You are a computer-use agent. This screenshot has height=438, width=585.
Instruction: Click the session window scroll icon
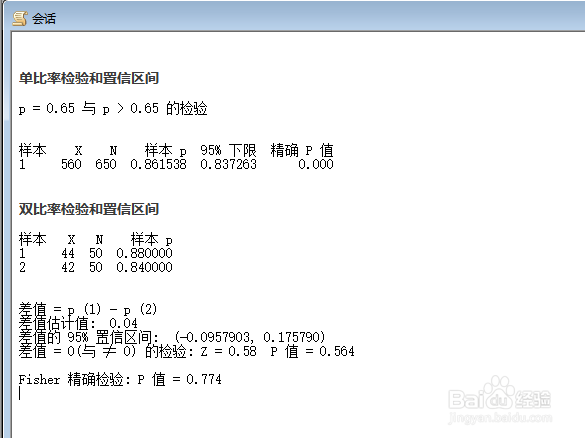point(19,18)
